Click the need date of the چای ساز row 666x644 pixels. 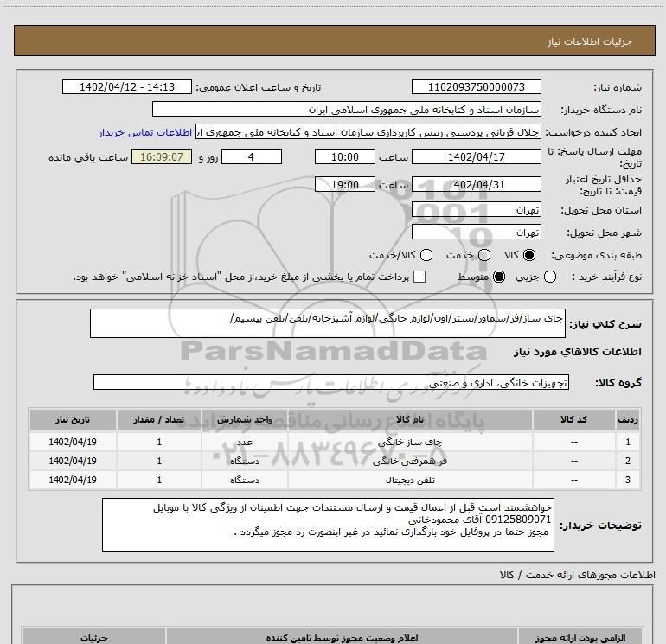(73, 442)
